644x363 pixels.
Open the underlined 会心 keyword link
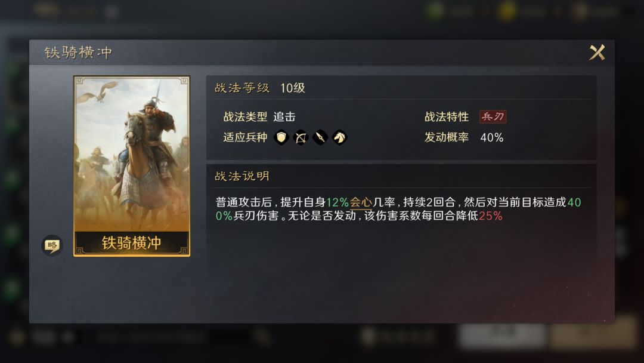click(x=361, y=202)
